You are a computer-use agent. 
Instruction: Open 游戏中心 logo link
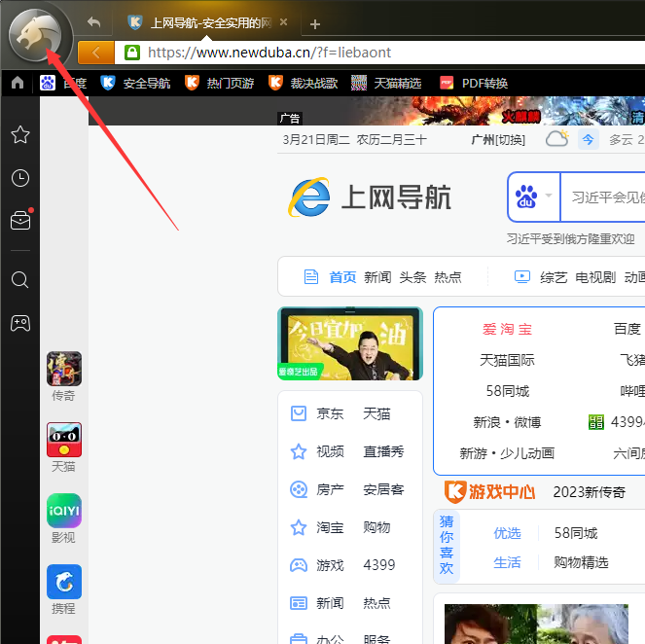[489, 491]
